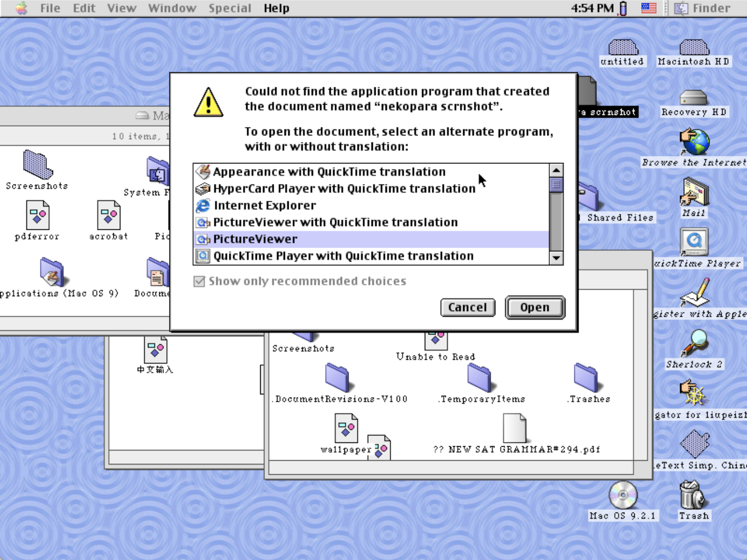Select the Documents folder in left window
This screenshot has height=560, width=747.
click(x=158, y=272)
